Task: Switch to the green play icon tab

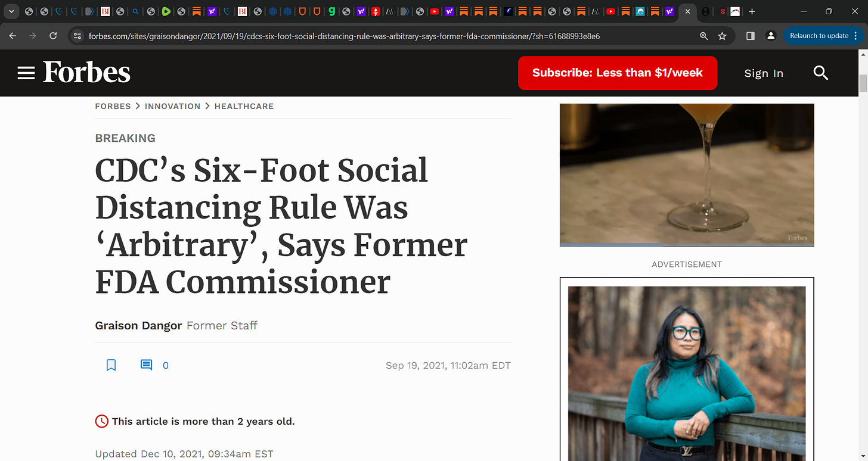Action: (x=166, y=11)
